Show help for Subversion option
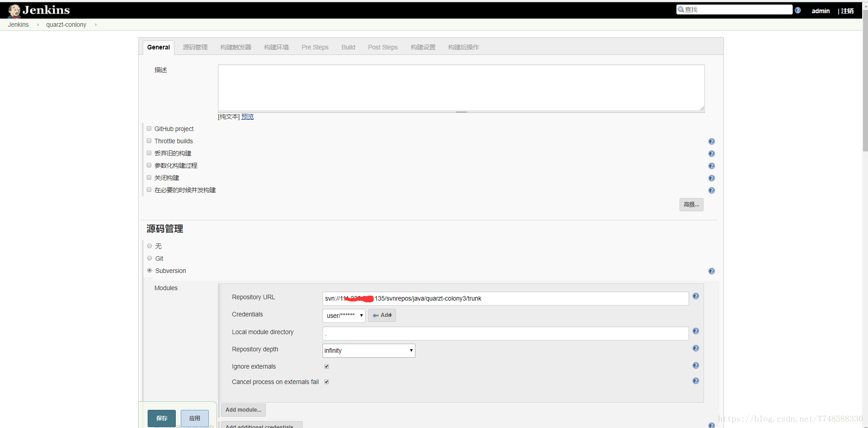The image size is (868, 428). (x=712, y=271)
